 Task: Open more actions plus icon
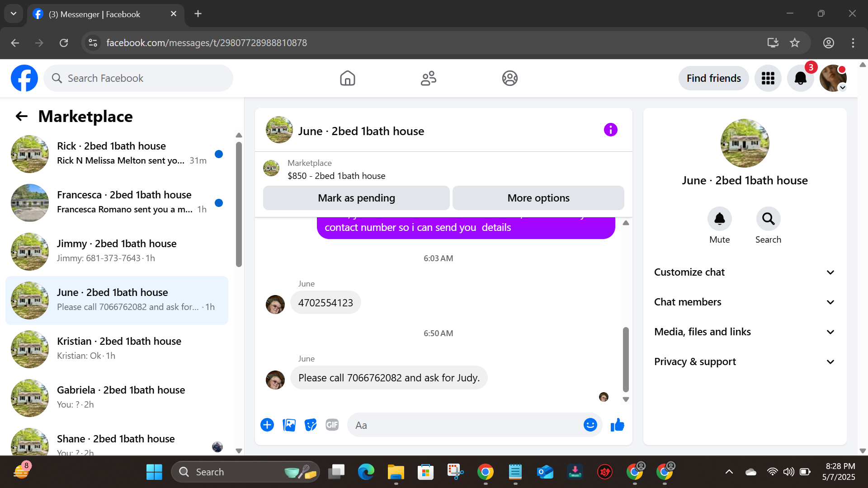267,425
